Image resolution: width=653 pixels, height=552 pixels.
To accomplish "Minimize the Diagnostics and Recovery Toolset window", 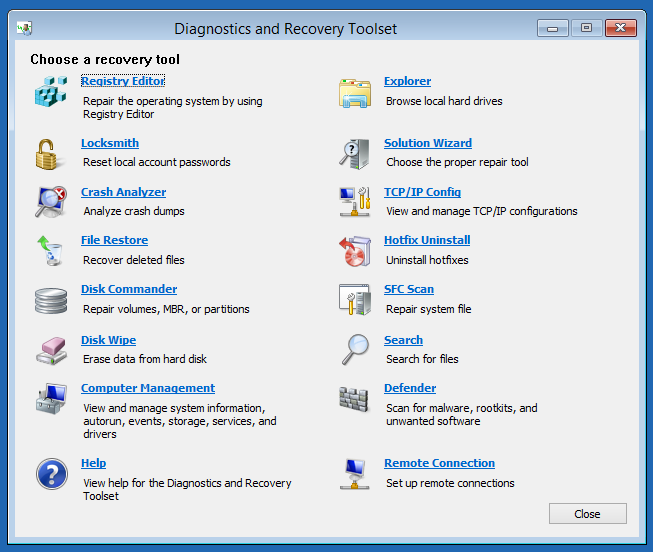I will [553, 28].
